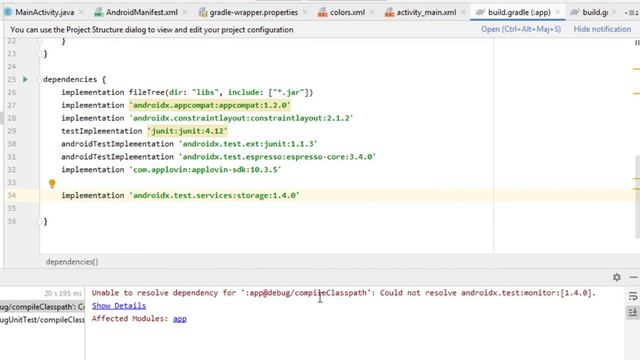640x360 pixels.
Task: Click the junit:junit:4.12 dependency string
Action: coord(187,131)
